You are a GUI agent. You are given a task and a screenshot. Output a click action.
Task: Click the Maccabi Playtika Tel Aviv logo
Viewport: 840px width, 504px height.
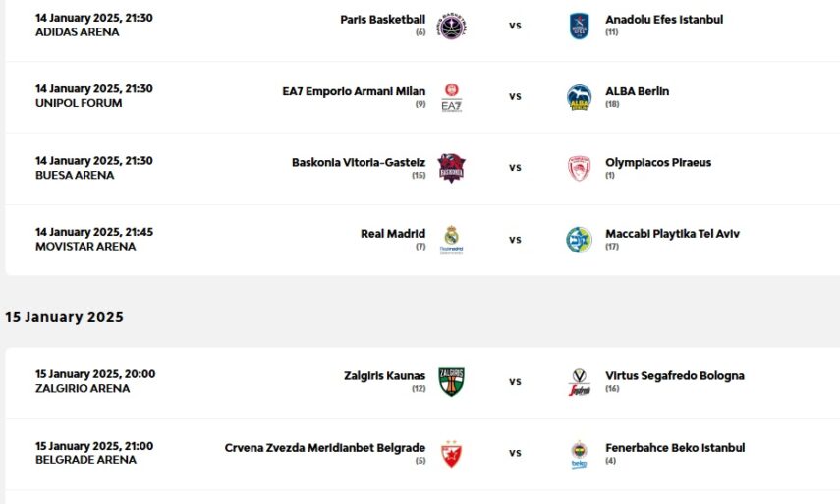pyautogui.click(x=579, y=240)
